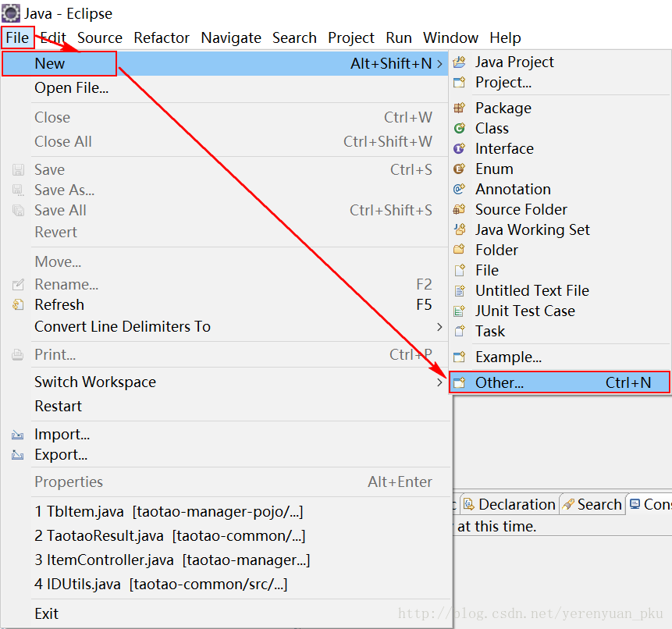Select Java Project in the New submenu
The width and height of the screenshot is (672, 629).
pyautogui.click(x=560, y=62)
